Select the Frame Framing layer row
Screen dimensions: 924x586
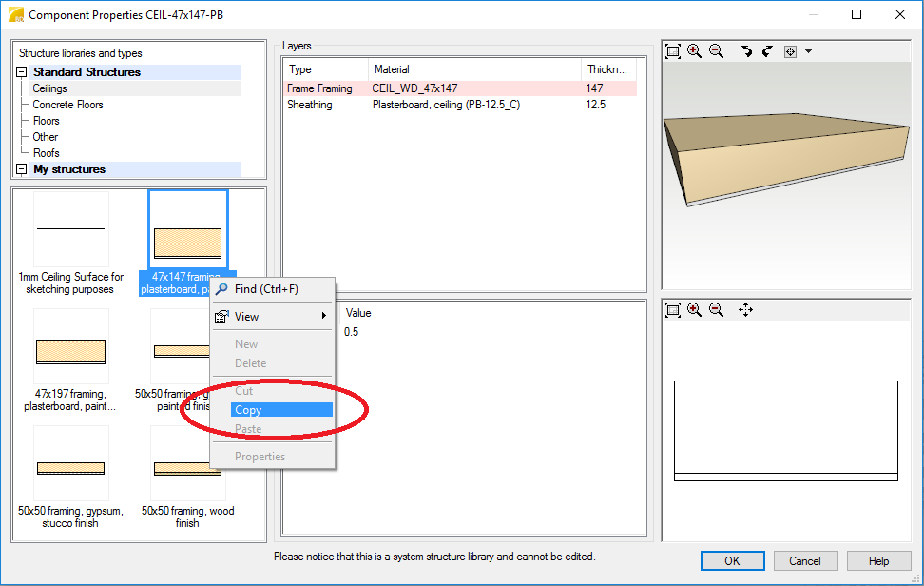(460, 88)
